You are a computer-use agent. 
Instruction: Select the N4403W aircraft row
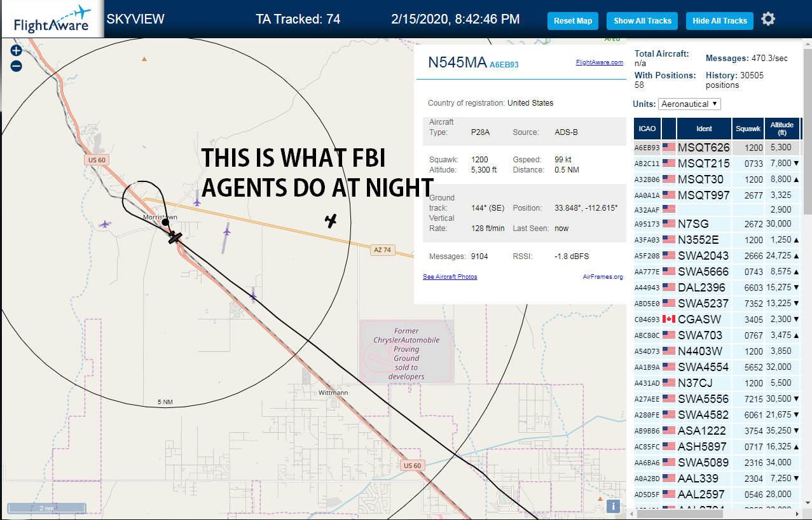pos(718,351)
